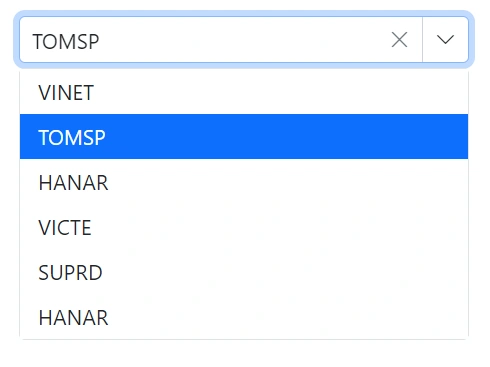
Task: Select VINET from the dropdown list
Action: pos(244,92)
